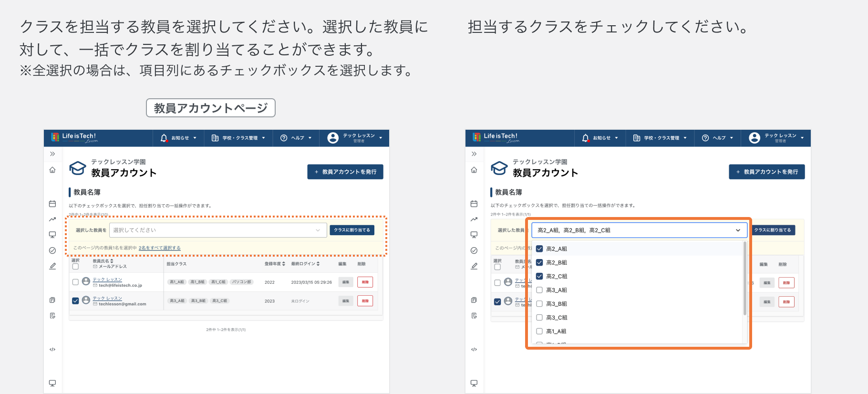Open the ヘルプ dropdown in right screenshot header
Screen dimensions: 868x394
717,138
